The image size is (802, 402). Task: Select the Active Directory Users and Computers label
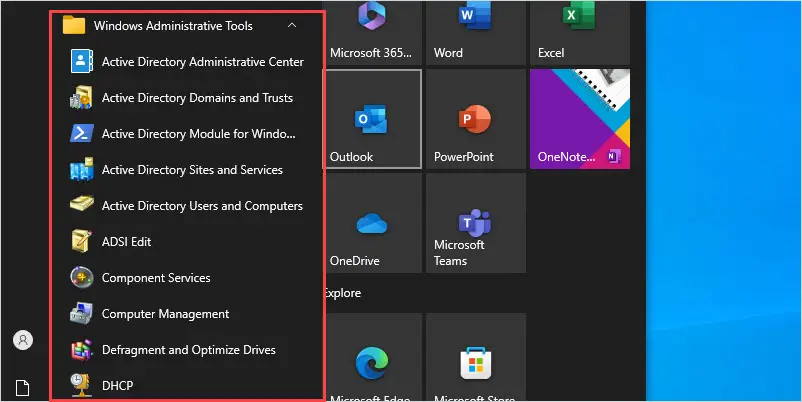click(x=202, y=206)
